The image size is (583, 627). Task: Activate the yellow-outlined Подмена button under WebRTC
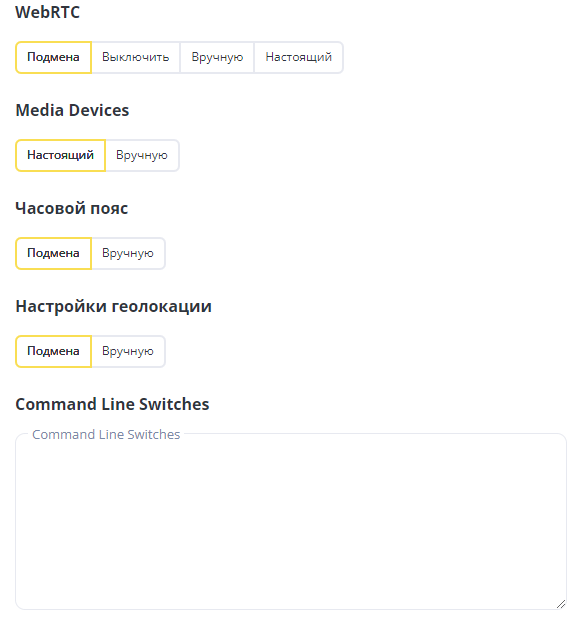[x=54, y=58]
